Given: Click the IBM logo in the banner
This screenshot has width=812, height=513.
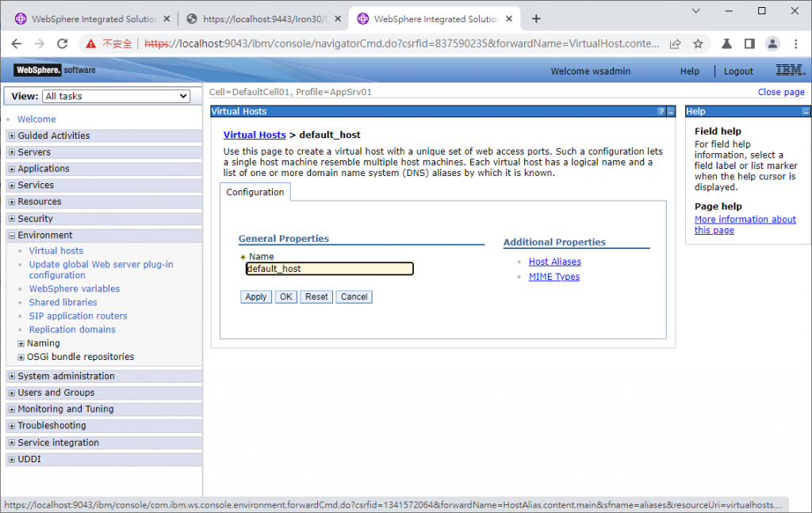Looking at the screenshot, I should tap(791, 70).
